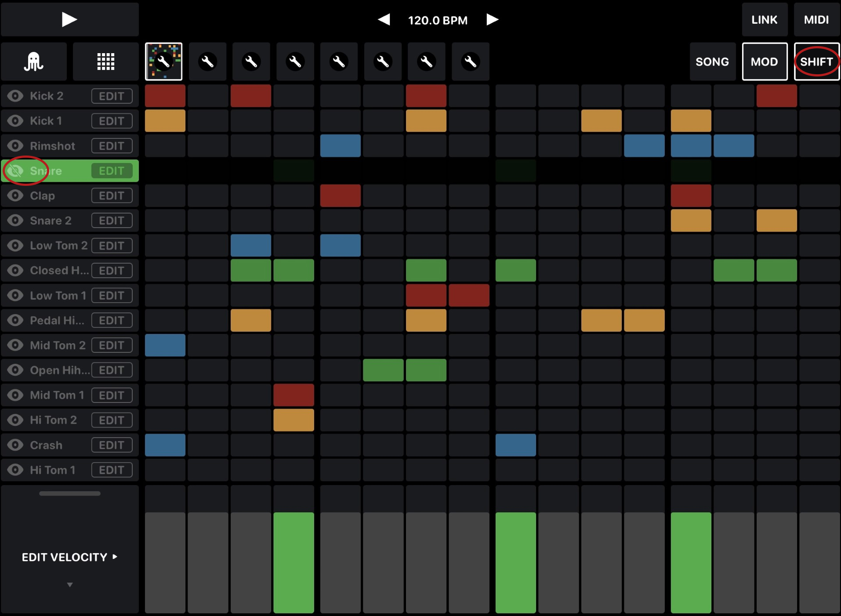
Task: Mute the Low Tom 1 track eye icon
Action: pos(15,296)
